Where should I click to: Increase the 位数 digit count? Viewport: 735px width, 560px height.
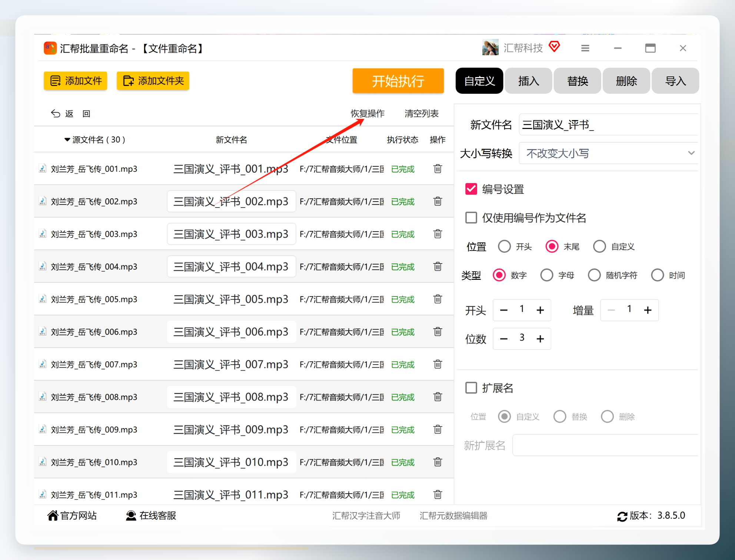click(x=540, y=339)
